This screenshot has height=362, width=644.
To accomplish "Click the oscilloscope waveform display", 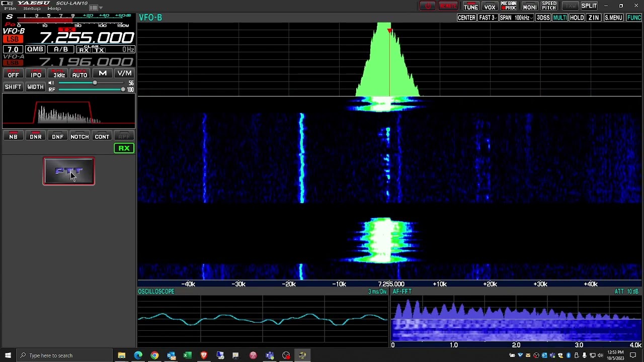I will coord(262,319).
